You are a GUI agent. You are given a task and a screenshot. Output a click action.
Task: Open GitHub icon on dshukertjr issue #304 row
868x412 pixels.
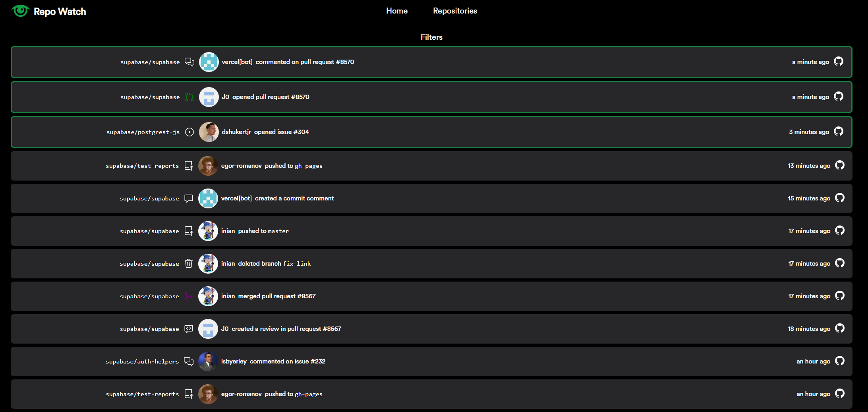(839, 132)
